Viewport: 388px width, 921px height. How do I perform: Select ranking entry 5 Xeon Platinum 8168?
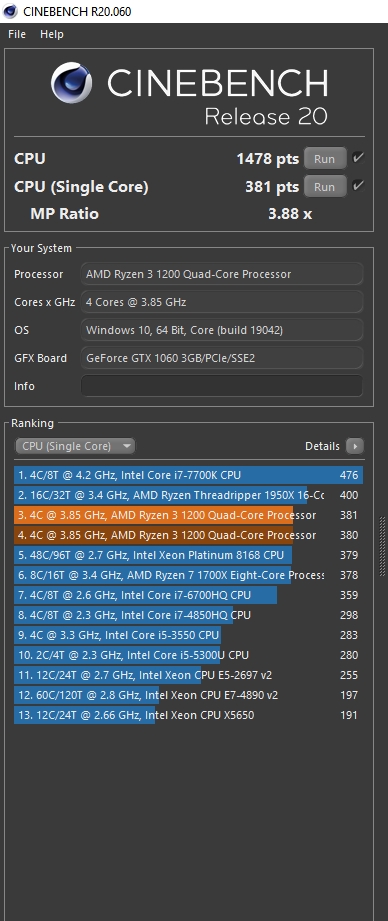[188, 555]
